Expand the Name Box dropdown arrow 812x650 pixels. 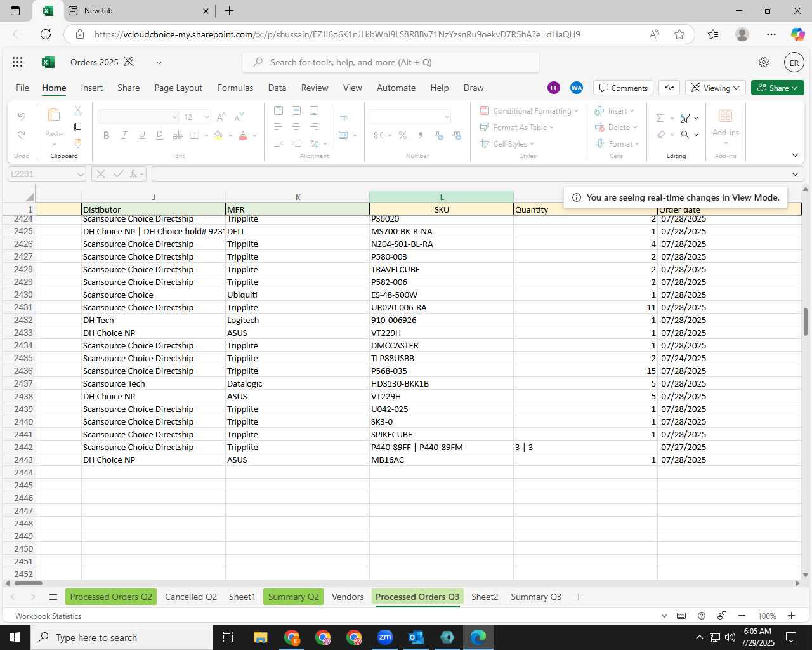pos(81,174)
